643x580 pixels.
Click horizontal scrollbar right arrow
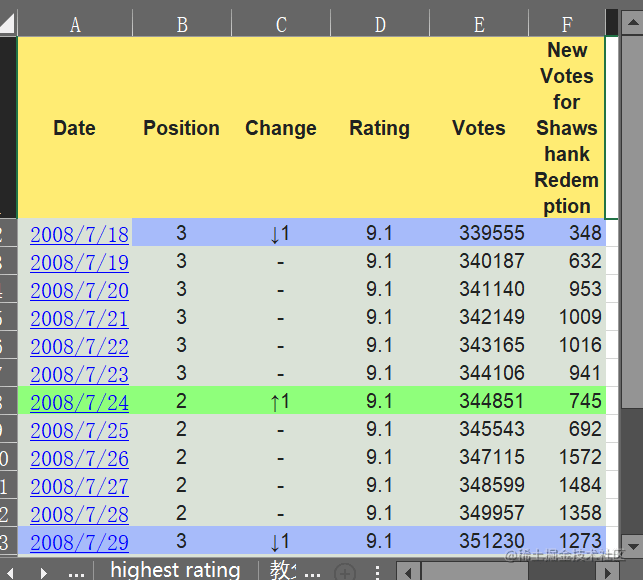[608, 572]
